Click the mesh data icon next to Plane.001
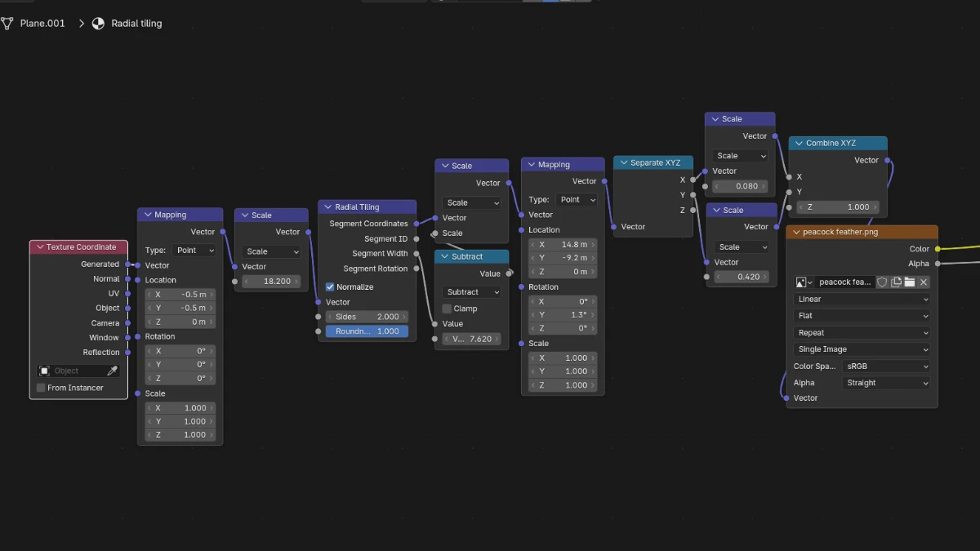The height and width of the screenshot is (551, 980). (x=8, y=23)
